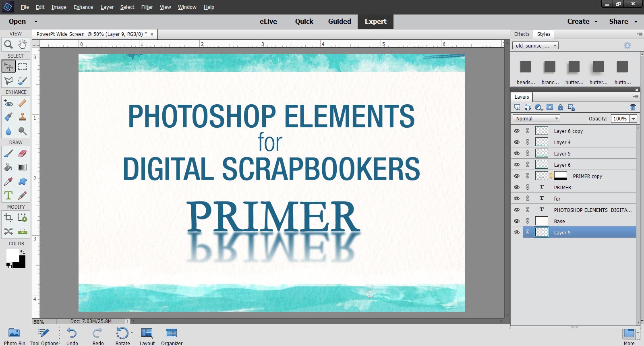Open the Layers panel flyout menu
644x346 pixels.
click(636, 97)
